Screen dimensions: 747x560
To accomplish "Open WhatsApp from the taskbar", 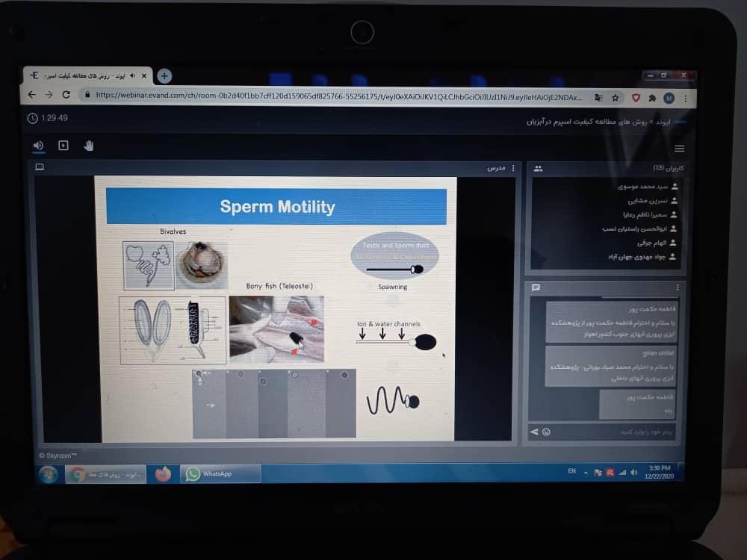I will click(220, 474).
